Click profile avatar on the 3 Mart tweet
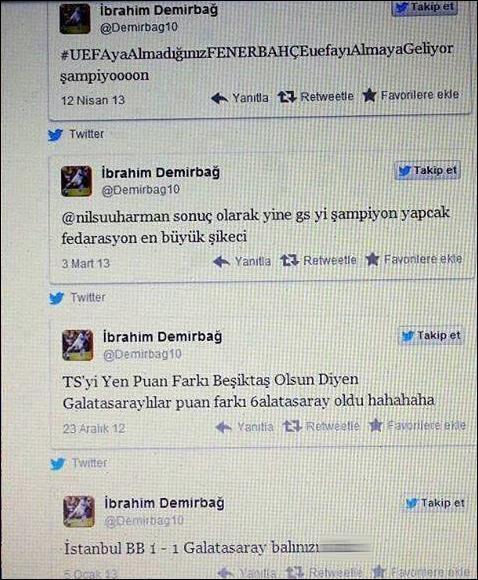This screenshot has width=478, height=580. coord(77,181)
